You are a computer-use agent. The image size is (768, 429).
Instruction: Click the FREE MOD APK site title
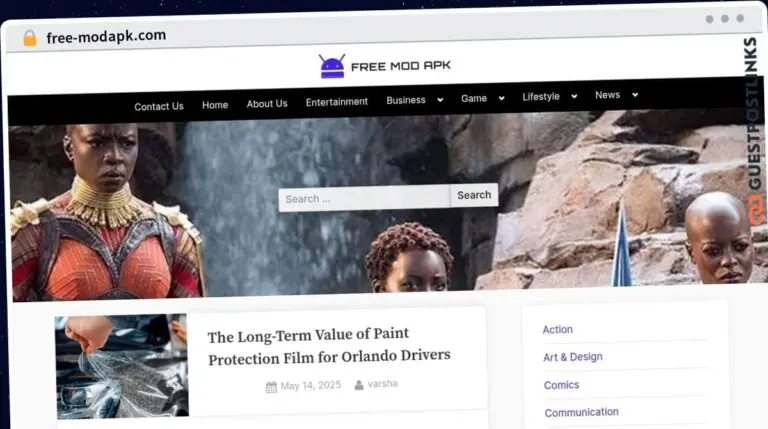401,66
